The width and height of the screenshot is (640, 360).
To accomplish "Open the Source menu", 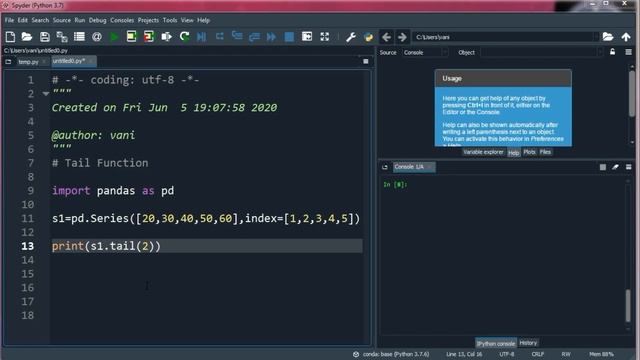I will [x=62, y=20].
